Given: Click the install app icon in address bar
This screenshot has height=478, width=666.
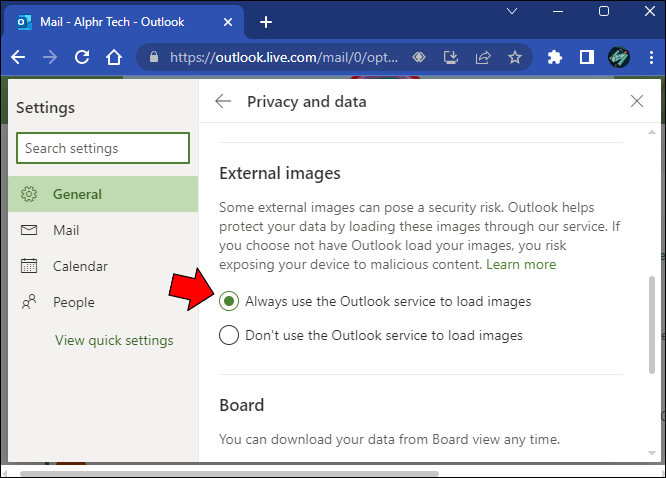Looking at the screenshot, I should (x=451, y=57).
